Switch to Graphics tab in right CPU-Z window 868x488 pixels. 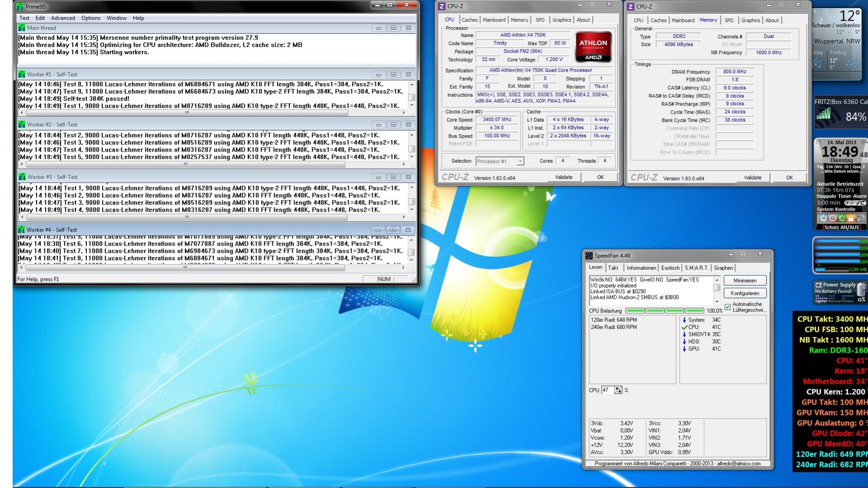pos(750,20)
